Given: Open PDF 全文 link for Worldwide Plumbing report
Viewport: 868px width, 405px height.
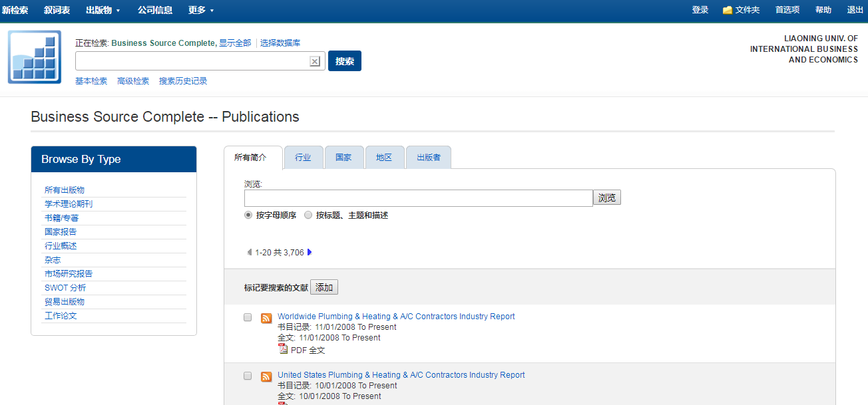Looking at the screenshot, I should click(308, 350).
